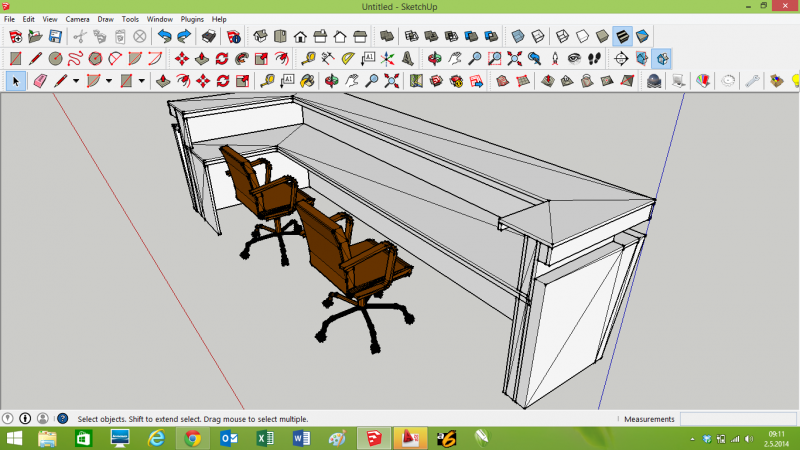The width and height of the screenshot is (800, 450).
Task: Activate the Follow Me tool
Action: click(242, 59)
